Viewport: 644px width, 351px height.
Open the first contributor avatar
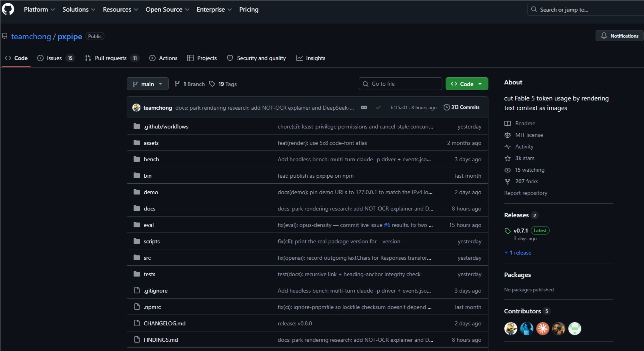(x=510, y=329)
